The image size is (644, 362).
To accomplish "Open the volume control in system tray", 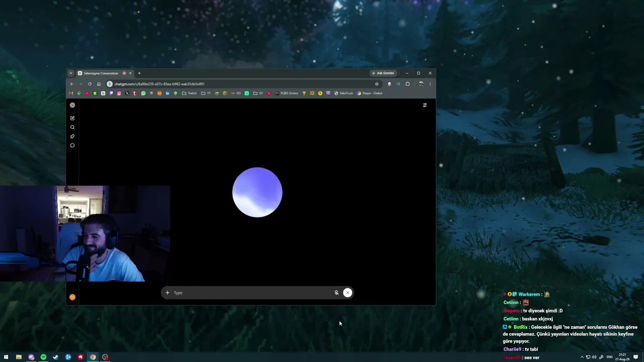I will tap(594, 357).
